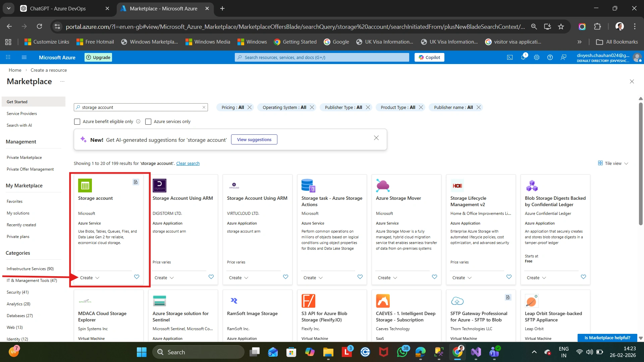Favorite Storage task - Azure Storage Actions
644x362 pixels.
(x=360, y=277)
